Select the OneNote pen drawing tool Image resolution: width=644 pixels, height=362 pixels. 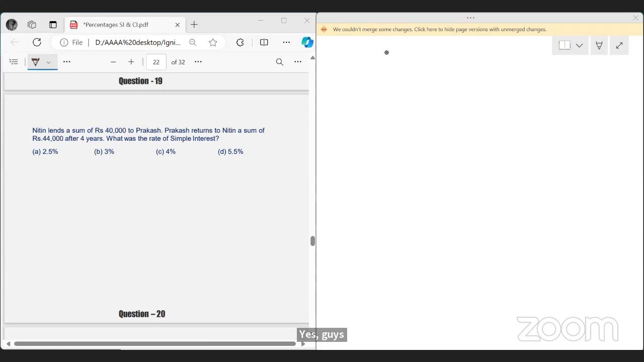599,45
